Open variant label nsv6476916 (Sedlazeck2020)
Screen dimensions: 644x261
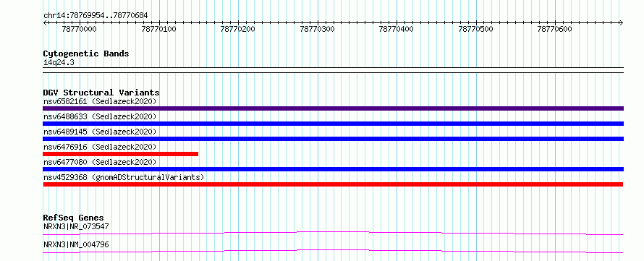pyautogui.click(x=100, y=147)
